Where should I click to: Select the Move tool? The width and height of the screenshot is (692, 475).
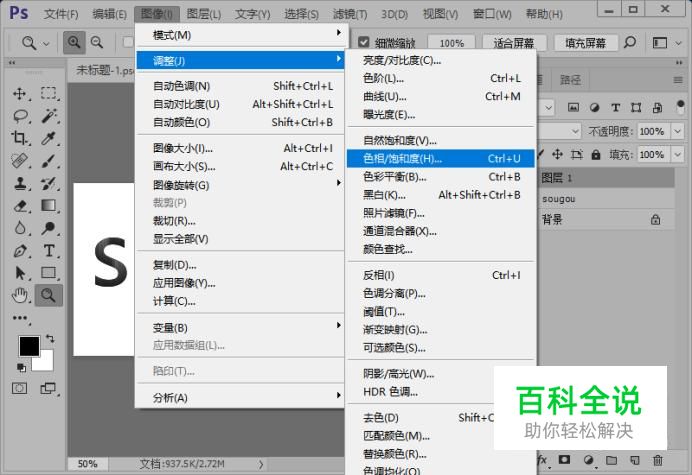[20, 94]
